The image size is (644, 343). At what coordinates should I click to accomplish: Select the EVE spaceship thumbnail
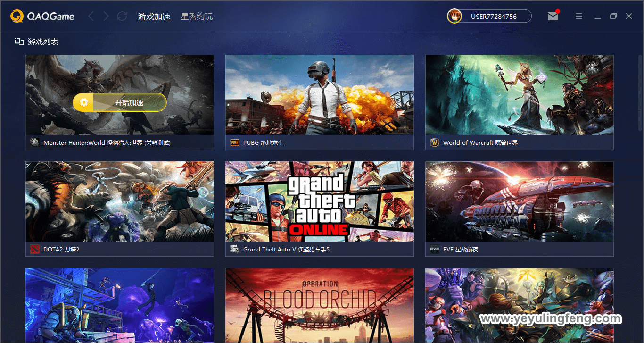520,201
